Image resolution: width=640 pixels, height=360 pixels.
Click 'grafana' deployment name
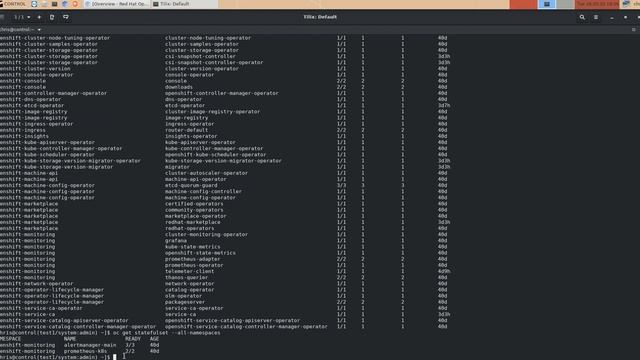click(x=176, y=241)
